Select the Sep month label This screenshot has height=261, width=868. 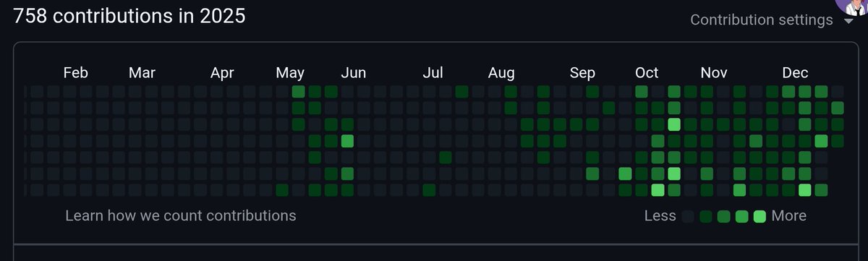click(x=582, y=73)
